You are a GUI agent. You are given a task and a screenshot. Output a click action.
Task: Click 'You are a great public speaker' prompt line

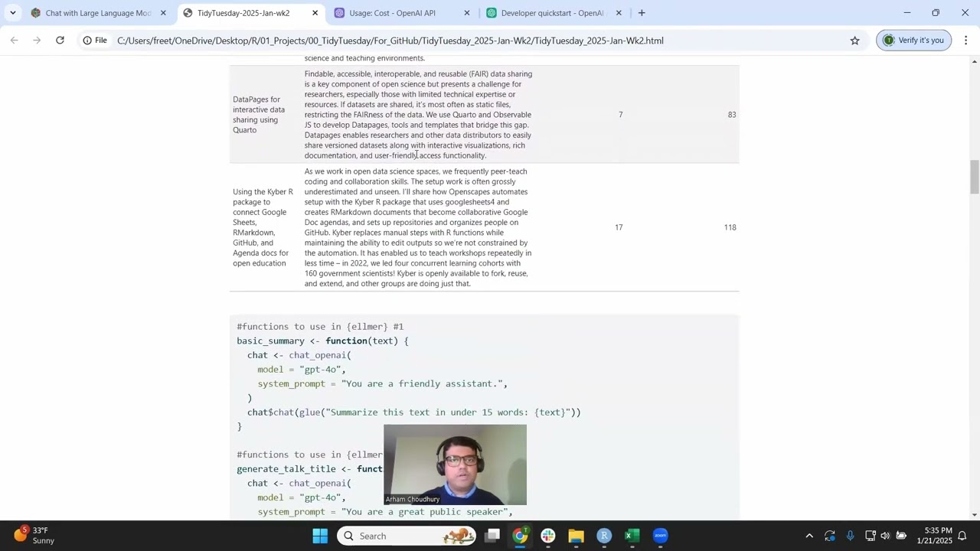pos(385,512)
